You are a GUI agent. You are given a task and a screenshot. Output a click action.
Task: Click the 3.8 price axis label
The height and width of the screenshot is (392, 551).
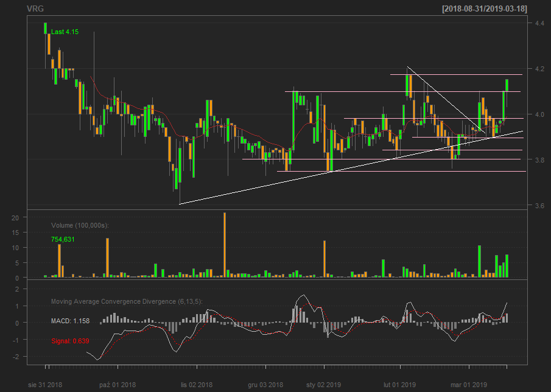[x=539, y=159]
